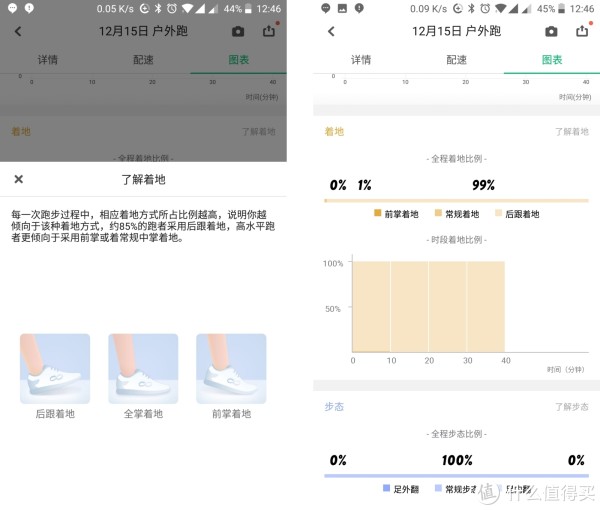Tap share icon on left screen header
The width and height of the screenshot is (600, 510).
269,31
